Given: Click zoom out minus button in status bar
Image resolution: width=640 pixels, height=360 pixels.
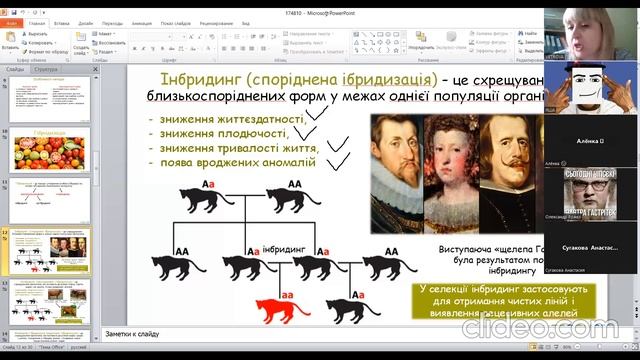Looking at the screenshot, I should click(578, 347).
